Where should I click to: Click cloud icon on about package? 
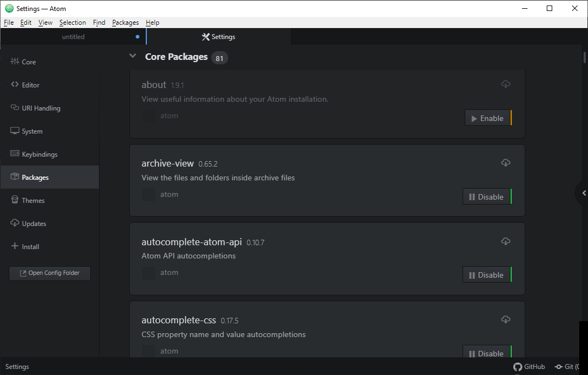click(505, 84)
